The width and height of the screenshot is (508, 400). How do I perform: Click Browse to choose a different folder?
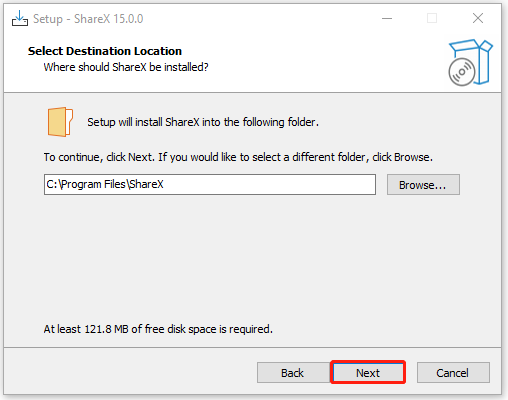point(423,185)
